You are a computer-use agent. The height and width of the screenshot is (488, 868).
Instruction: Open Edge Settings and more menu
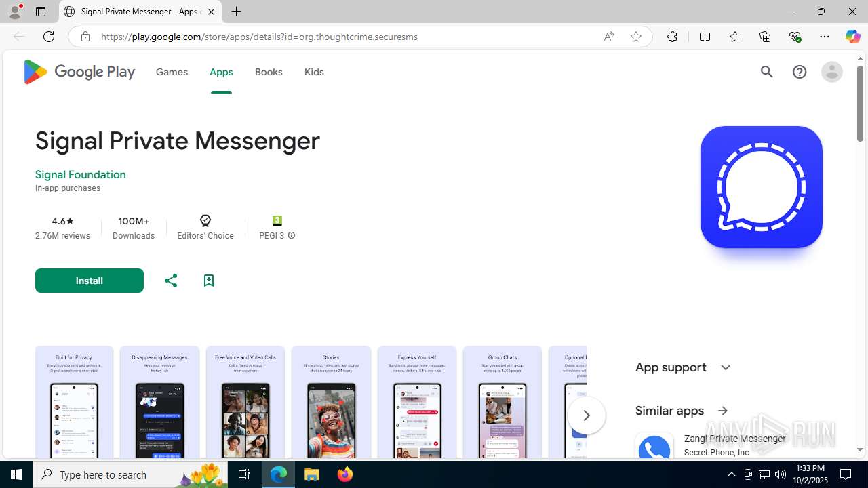point(825,37)
